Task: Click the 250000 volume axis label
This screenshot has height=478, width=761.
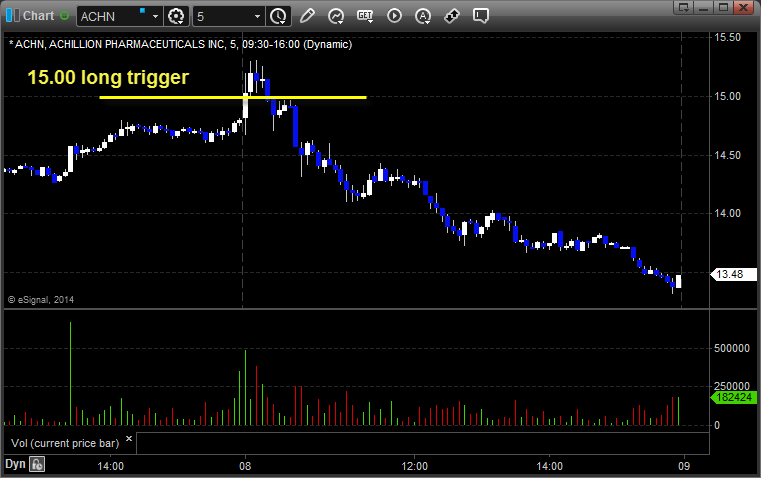Action: click(x=732, y=386)
